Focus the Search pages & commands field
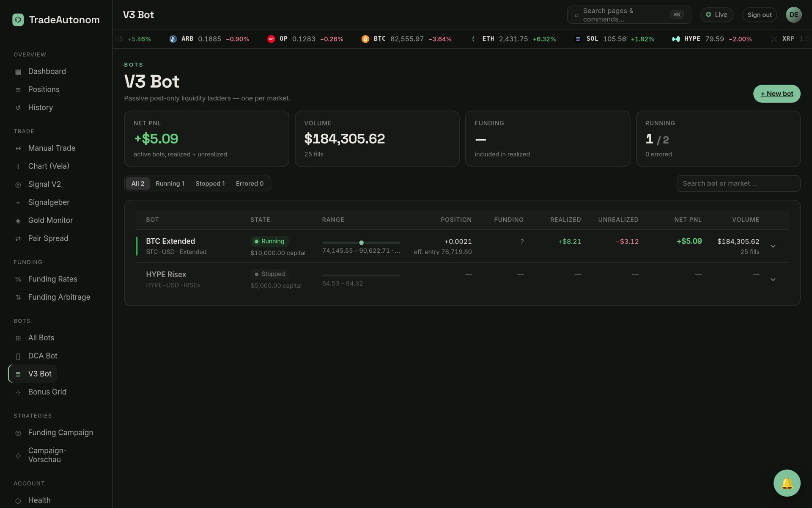The image size is (812, 508). [x=629, y=15]
